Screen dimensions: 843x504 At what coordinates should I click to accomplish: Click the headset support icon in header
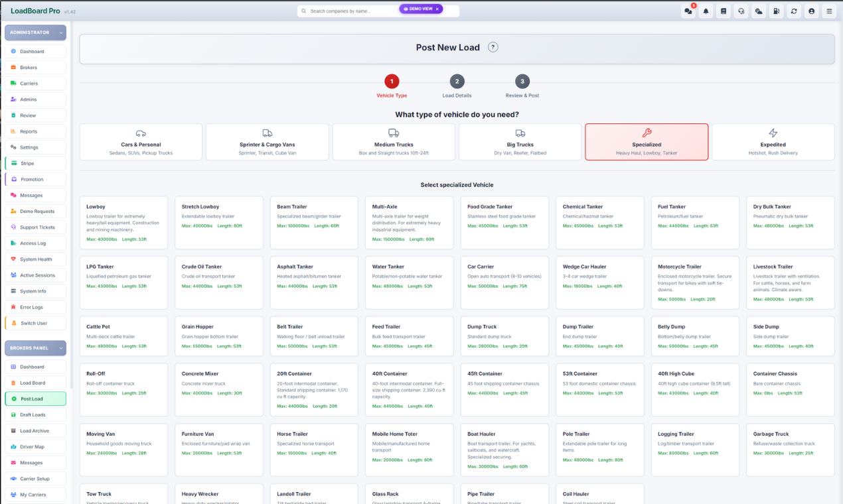coord(741,11)
